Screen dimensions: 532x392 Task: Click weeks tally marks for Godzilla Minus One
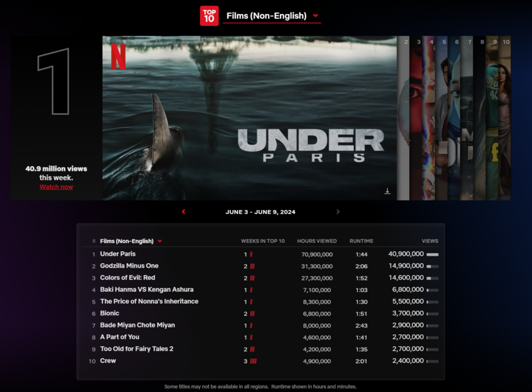click(252, 266)
